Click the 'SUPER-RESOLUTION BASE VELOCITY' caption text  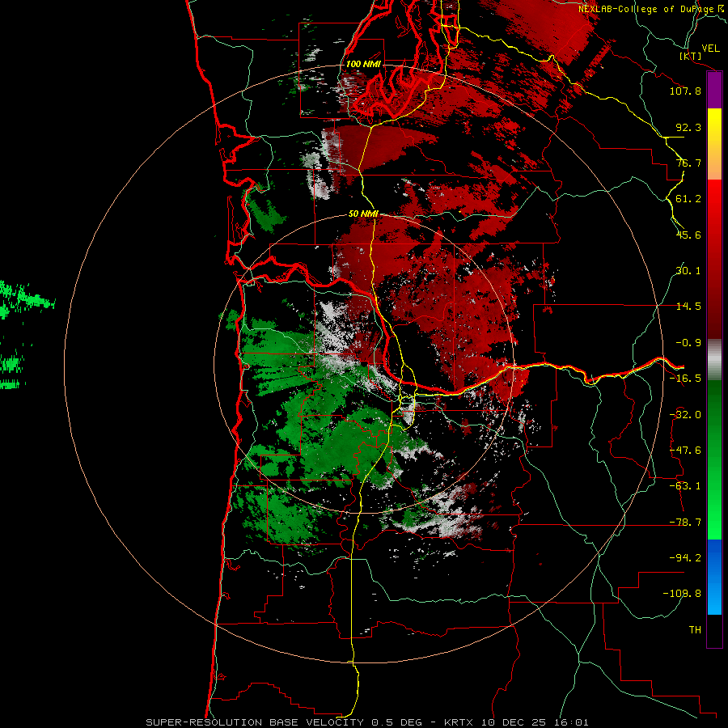click(x=255, y=722)
